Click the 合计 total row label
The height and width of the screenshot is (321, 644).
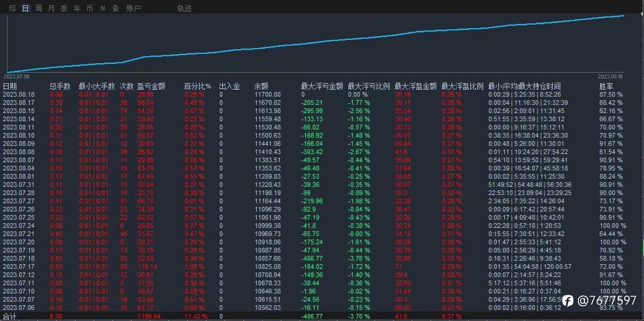click(10, 317)
